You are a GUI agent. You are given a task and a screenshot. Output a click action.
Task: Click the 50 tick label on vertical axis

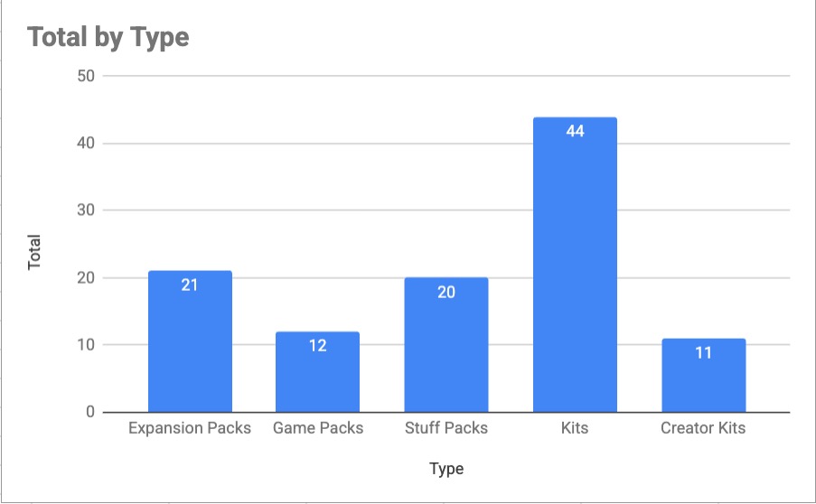point(86,76)
